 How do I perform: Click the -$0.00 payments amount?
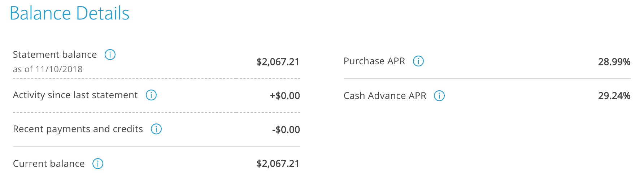(286, 130)
